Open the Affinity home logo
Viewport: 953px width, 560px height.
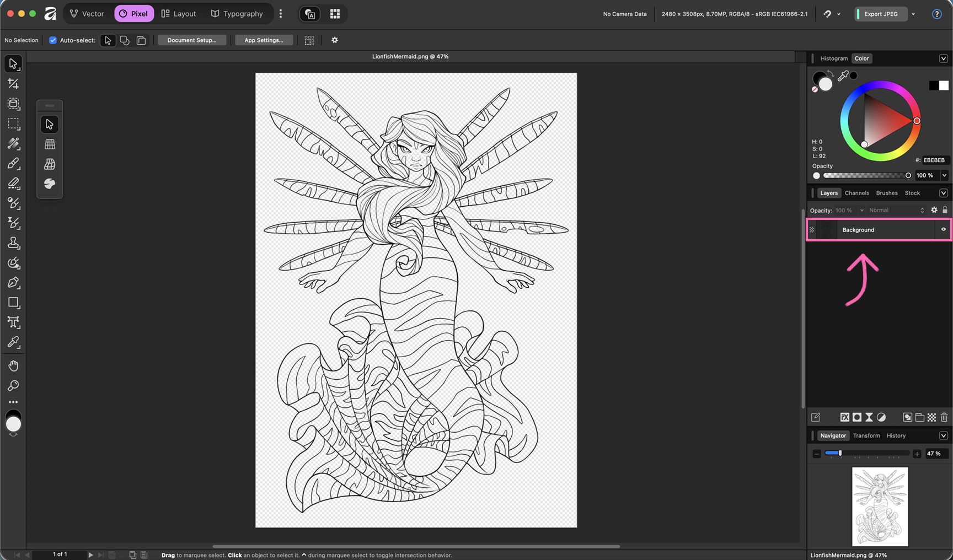(50, 14)
